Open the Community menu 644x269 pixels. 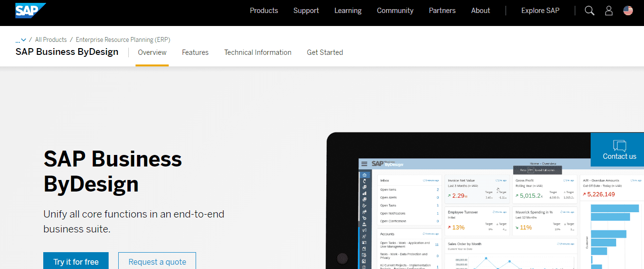(395, 11)
